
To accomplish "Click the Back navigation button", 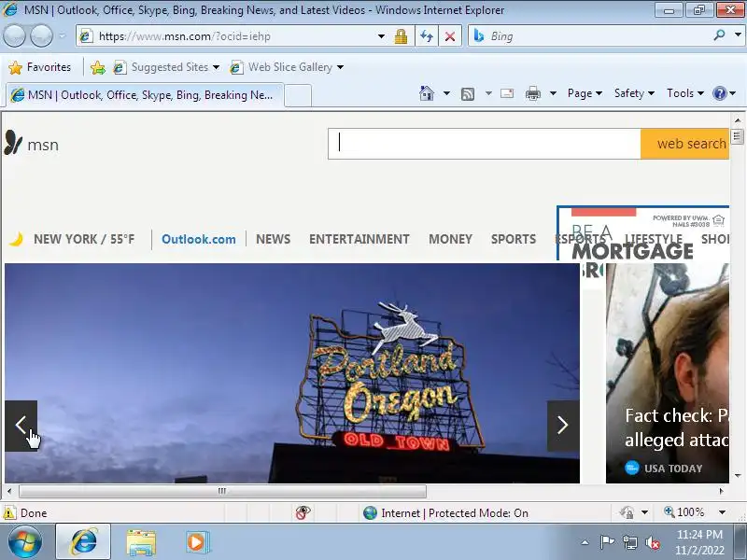I will pyautogui.click(x=14, y=36).
